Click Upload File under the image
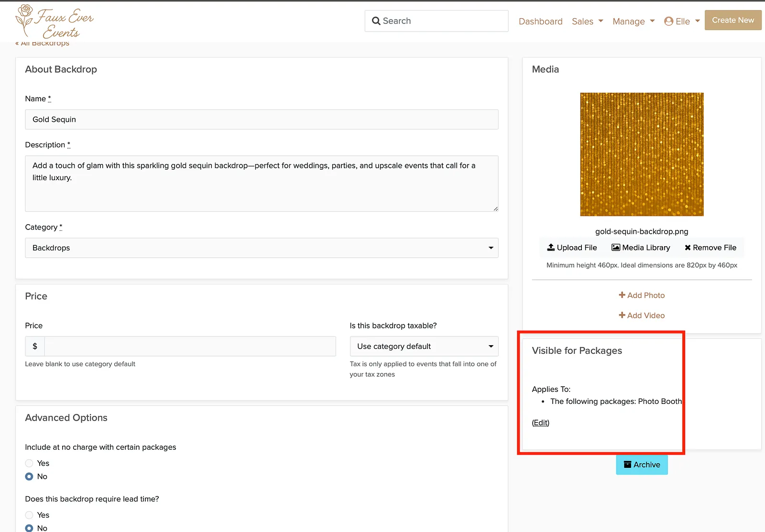 572,248
